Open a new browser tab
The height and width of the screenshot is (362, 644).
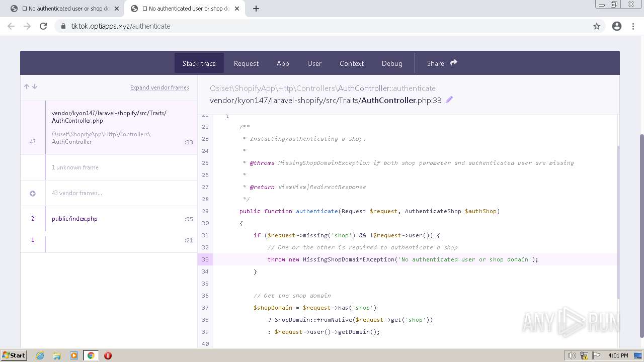click(x=256, y=9)
